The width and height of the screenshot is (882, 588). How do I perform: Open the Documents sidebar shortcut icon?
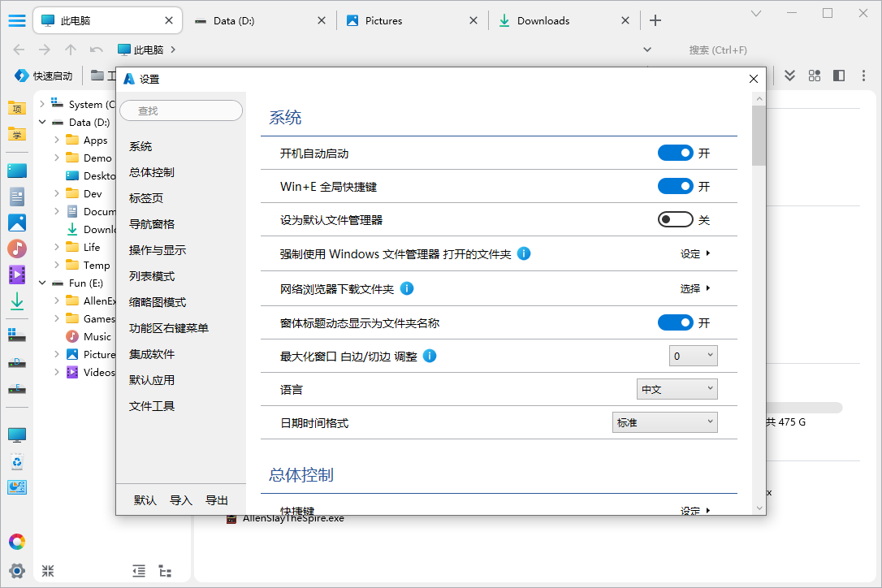[17, 197]
